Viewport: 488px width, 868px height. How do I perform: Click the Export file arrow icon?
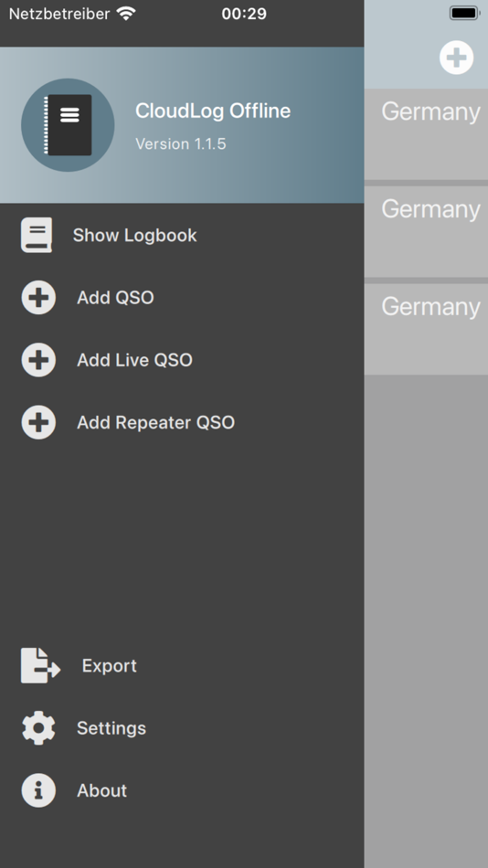pos(40,665)
